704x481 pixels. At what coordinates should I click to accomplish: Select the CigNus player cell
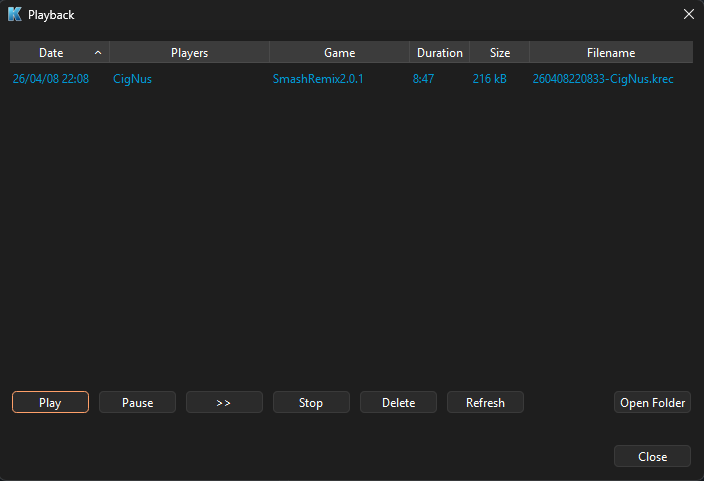(x=132, y=79)
